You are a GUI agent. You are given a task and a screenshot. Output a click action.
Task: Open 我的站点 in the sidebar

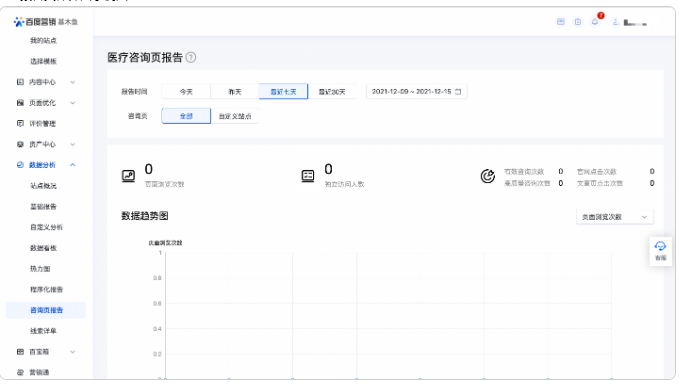43,41
